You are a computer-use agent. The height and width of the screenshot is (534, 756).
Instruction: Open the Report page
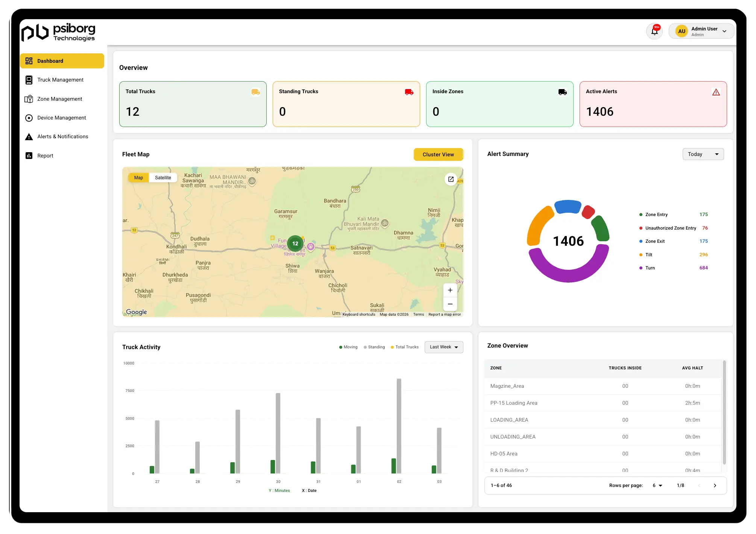45,156
